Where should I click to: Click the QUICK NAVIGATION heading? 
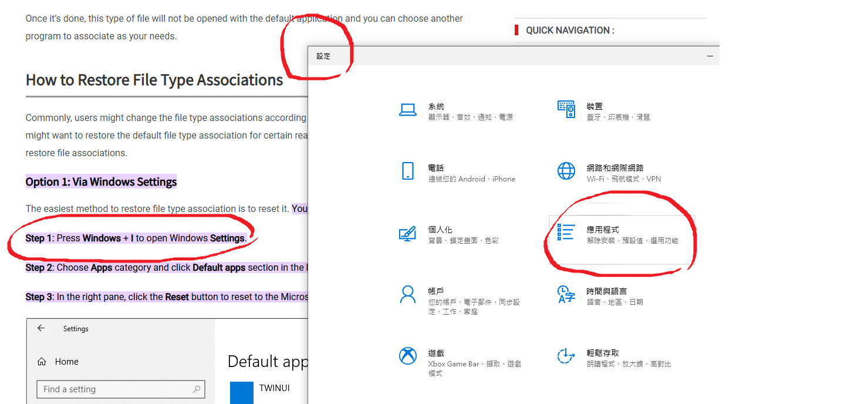point(569,31)
